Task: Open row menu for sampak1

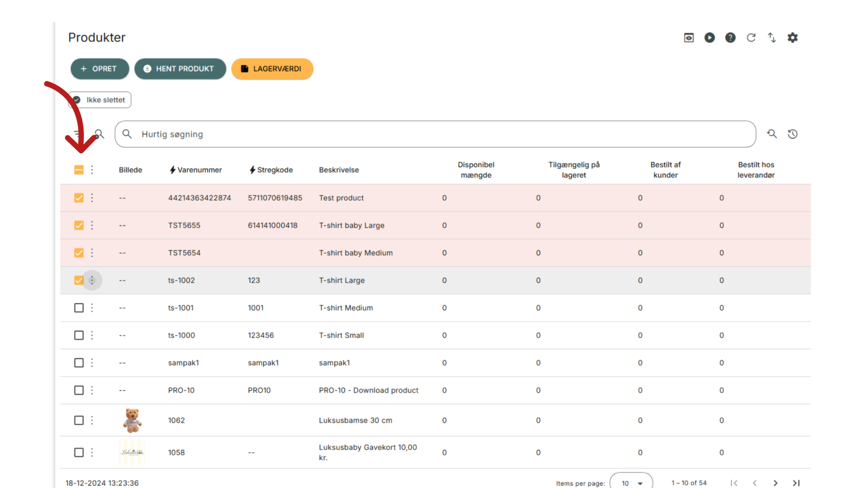Action: coord(92,363)
